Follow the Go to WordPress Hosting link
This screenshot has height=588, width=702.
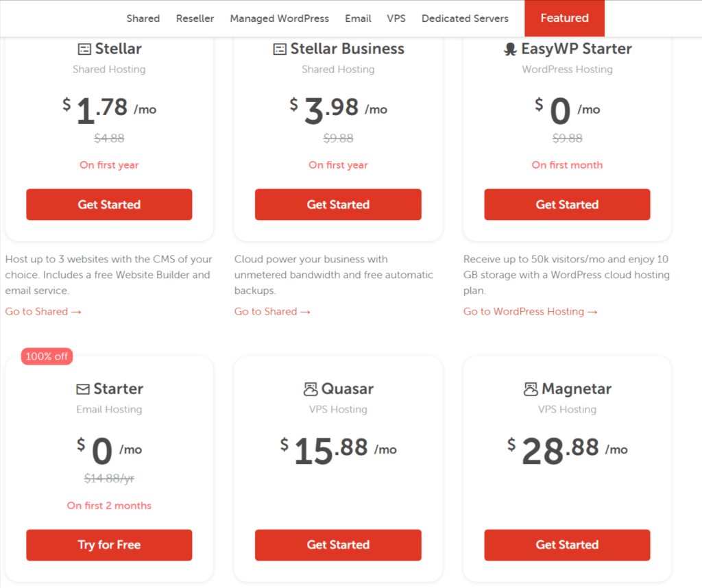(531, 311)
